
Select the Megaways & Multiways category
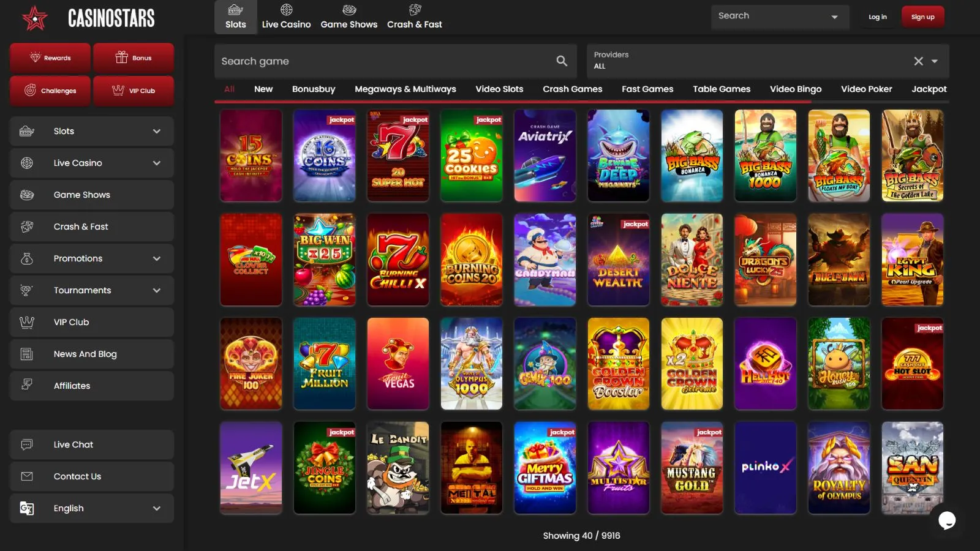point(405,89)
